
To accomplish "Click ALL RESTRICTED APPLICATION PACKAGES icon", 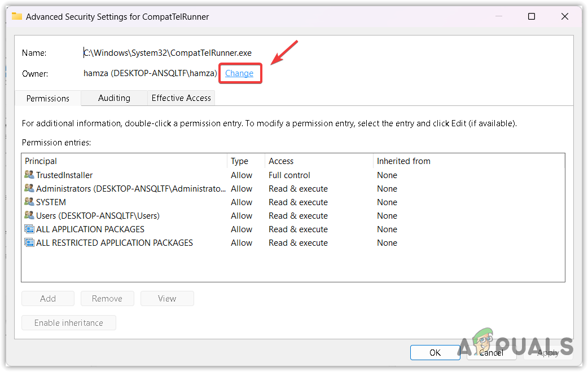I will coord(29,243).
